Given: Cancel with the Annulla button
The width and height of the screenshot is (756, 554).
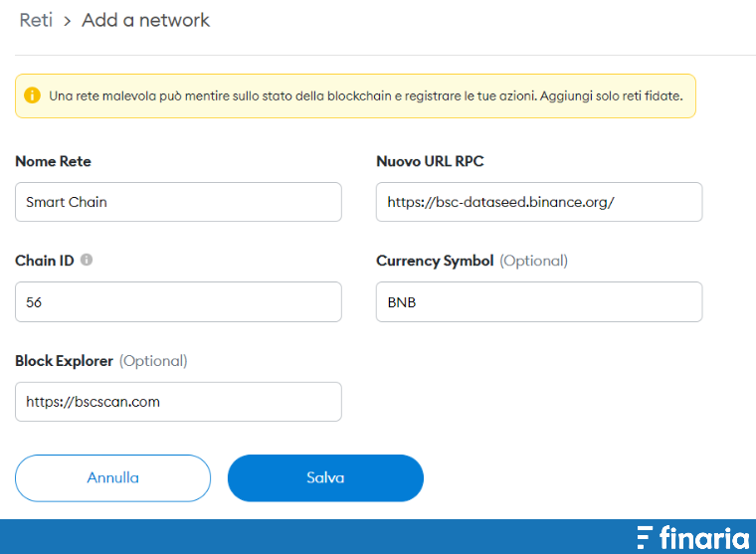Looking at the screenshot, I should tap(112, 477).
